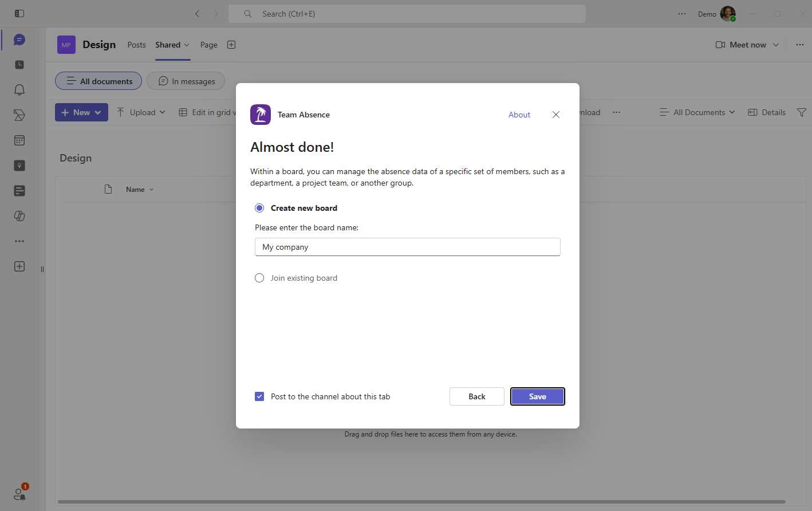The width and height of the screenshot is (812, 511).
Task: Open All Documents view dropdown
Action: click(697, 112)
